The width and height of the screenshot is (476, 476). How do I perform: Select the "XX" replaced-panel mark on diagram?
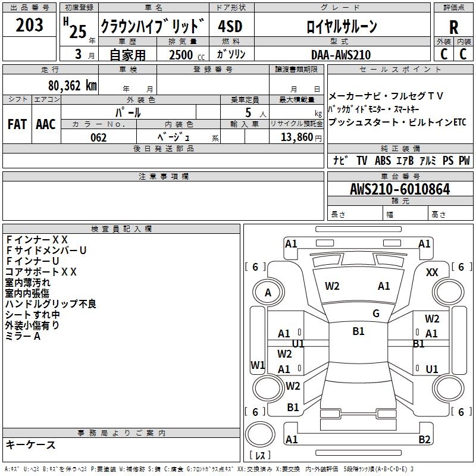432,273
